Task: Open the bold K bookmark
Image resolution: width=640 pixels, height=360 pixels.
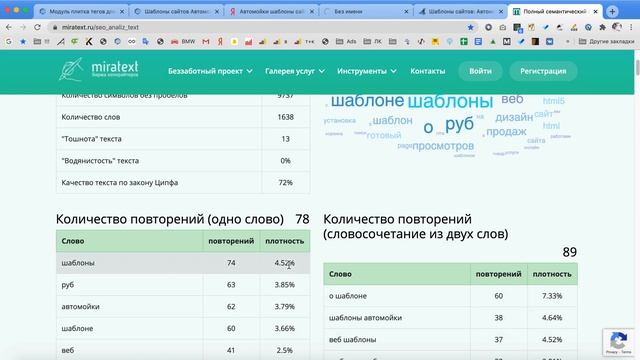Action: point(89,42)
